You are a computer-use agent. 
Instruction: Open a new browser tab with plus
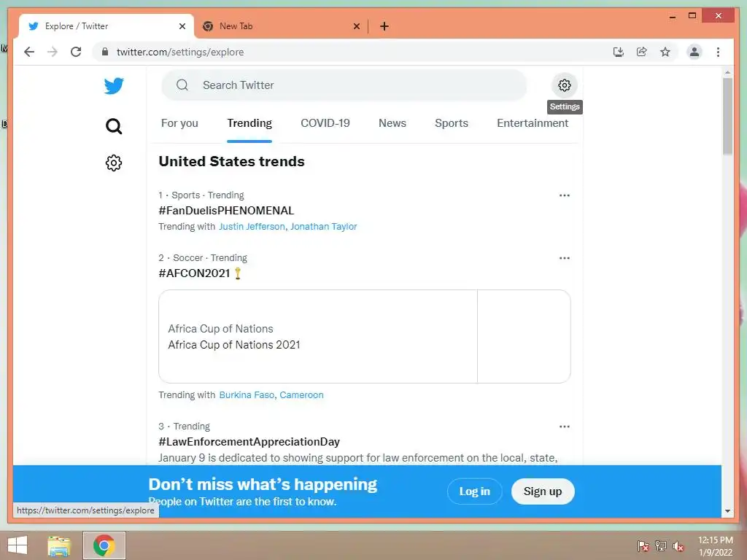[384, 26]
